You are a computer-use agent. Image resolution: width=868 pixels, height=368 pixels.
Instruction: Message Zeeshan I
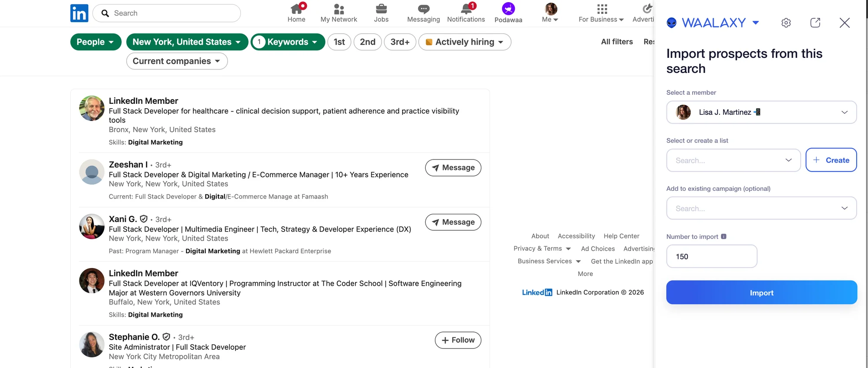point(453,168)
